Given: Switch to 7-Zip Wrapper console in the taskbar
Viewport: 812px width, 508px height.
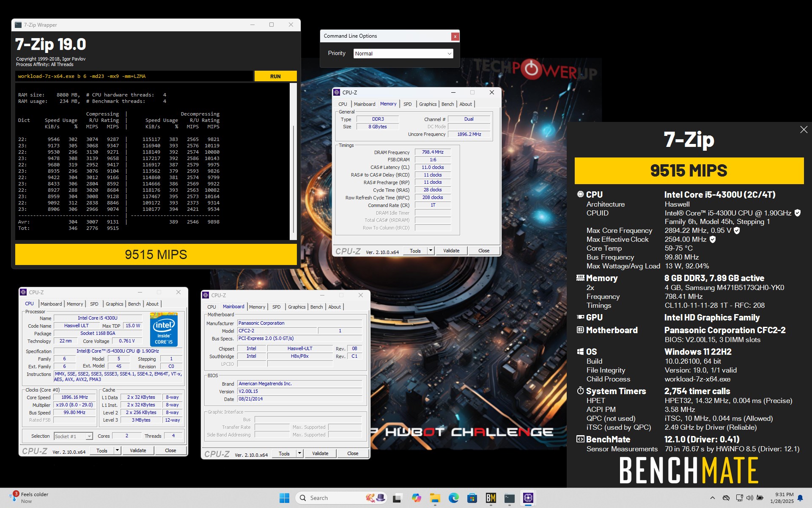Looking at the screenshot, I should click(x=509, y=498).
